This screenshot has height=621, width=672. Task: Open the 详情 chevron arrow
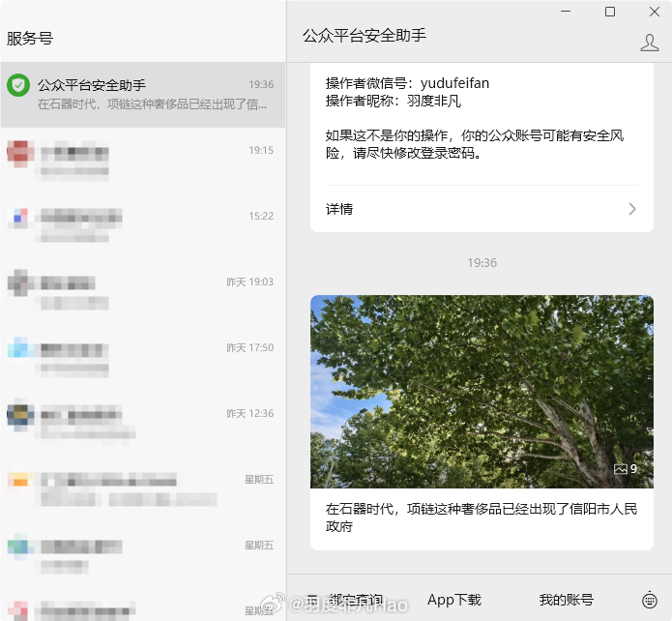point(632,209)
